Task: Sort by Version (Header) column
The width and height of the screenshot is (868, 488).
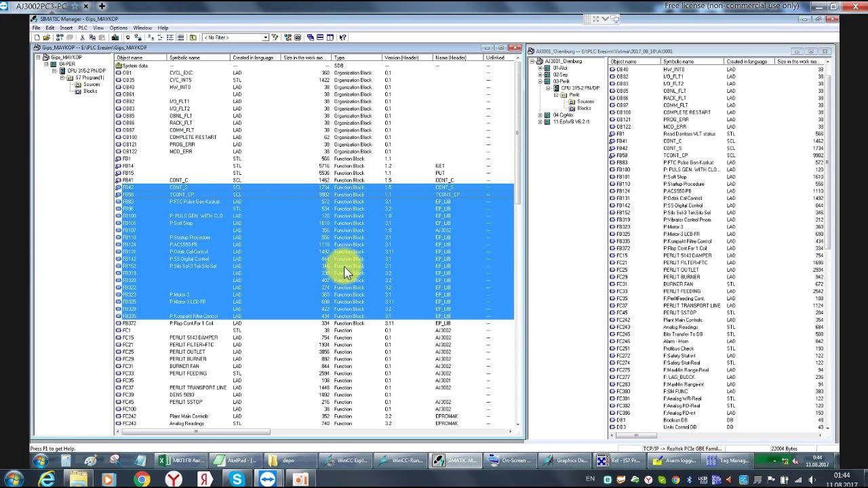Action: [408, 58]
